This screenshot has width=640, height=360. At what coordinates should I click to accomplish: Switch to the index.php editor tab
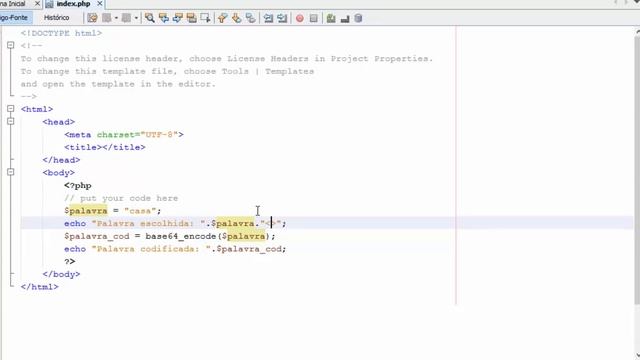coord(73,4)
